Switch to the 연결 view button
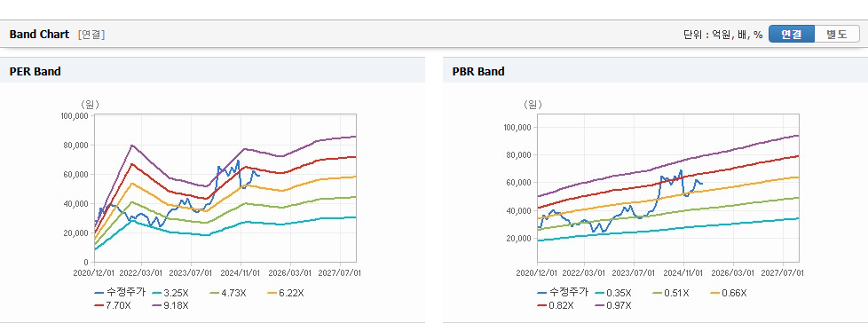 pos(792,35)
